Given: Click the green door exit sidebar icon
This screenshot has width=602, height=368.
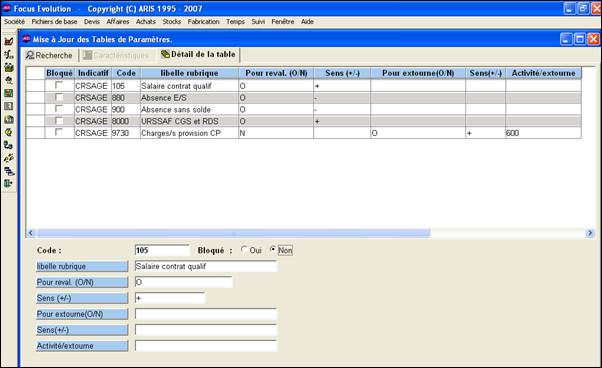Looking at the screenshot, I should click(8, 184).
